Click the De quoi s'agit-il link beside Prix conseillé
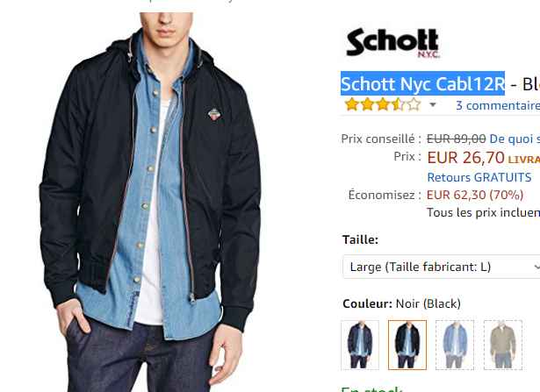Image resolution: width=540 pixels, height=392 pixels. click(515, 139)
